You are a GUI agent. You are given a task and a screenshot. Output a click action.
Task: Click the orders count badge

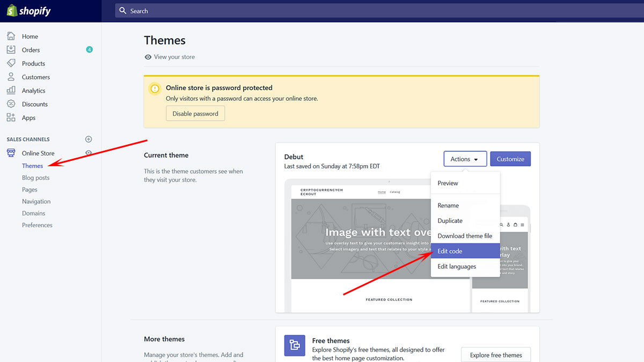[89, 50]
